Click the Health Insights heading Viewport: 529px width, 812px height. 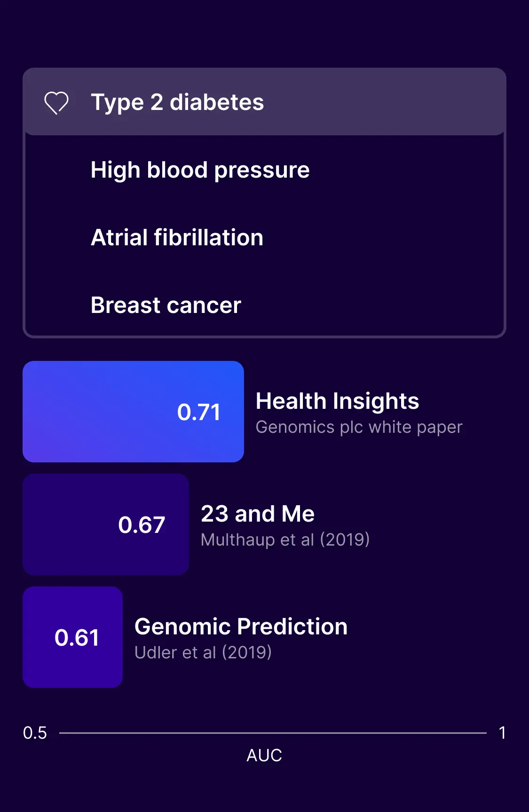337,401
